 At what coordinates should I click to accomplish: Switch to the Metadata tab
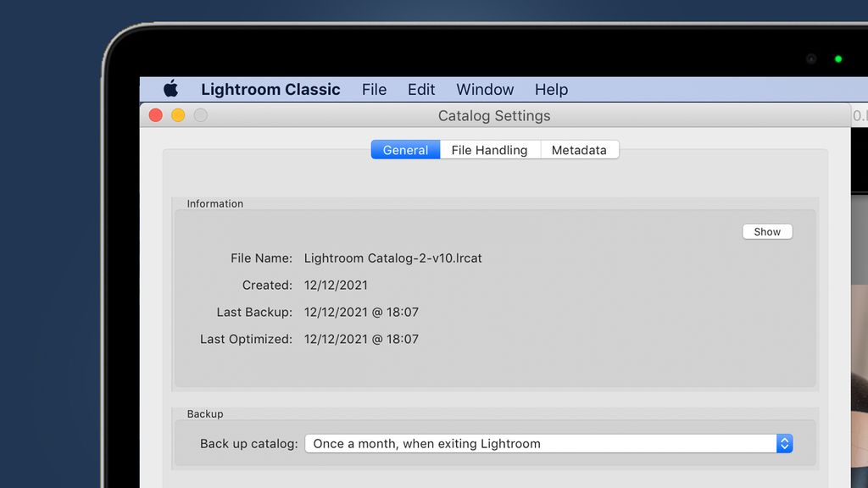click(580, 150)
